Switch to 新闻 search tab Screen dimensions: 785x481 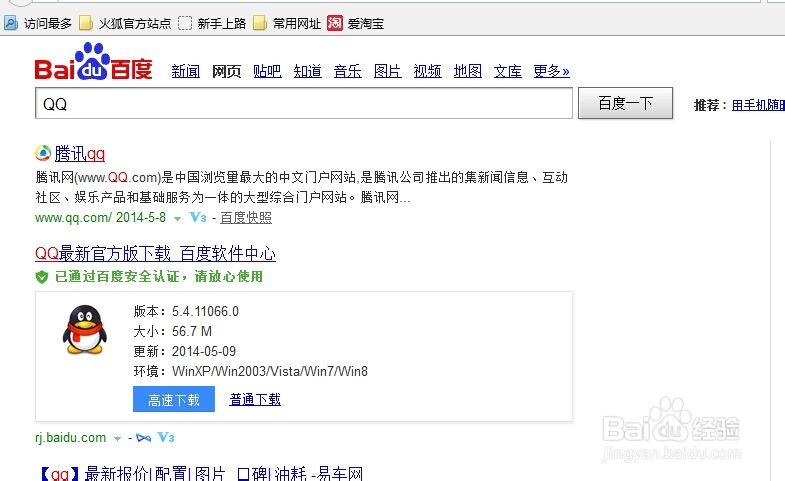click(186, 71)
